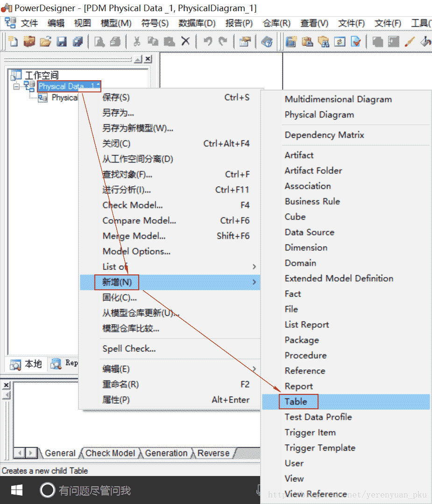Close the output panel
Image resolution: width=432 pixels, height=504 pixels.
[x=7, y=385]
